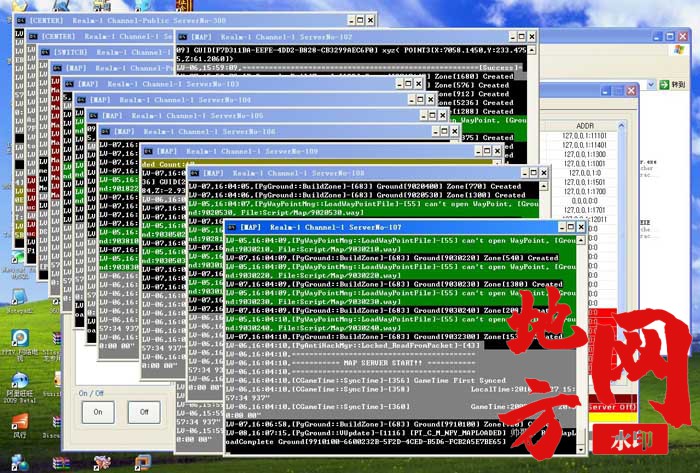The width and height of the screenshot is (700, 473).
Task: Open the ServerNo-108 console system menu icon
Action: 194,173
